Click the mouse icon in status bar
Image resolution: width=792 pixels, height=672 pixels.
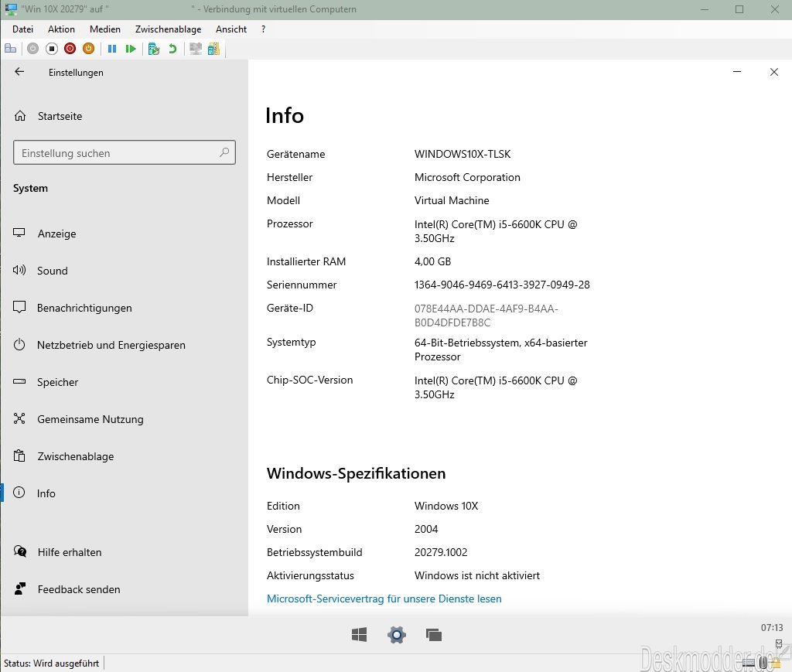pyautogui.click(x=763, y=663)
